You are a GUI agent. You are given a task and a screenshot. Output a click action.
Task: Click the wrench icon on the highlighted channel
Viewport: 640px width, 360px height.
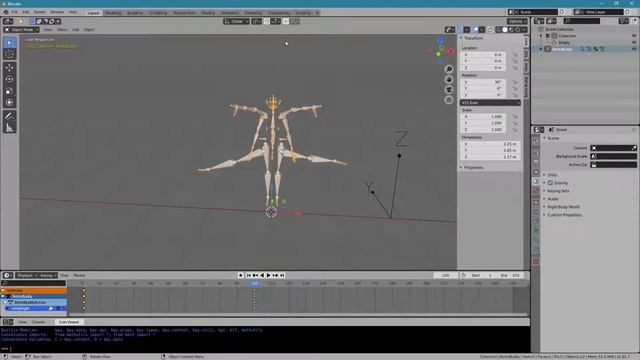click(x=51, y=309)
